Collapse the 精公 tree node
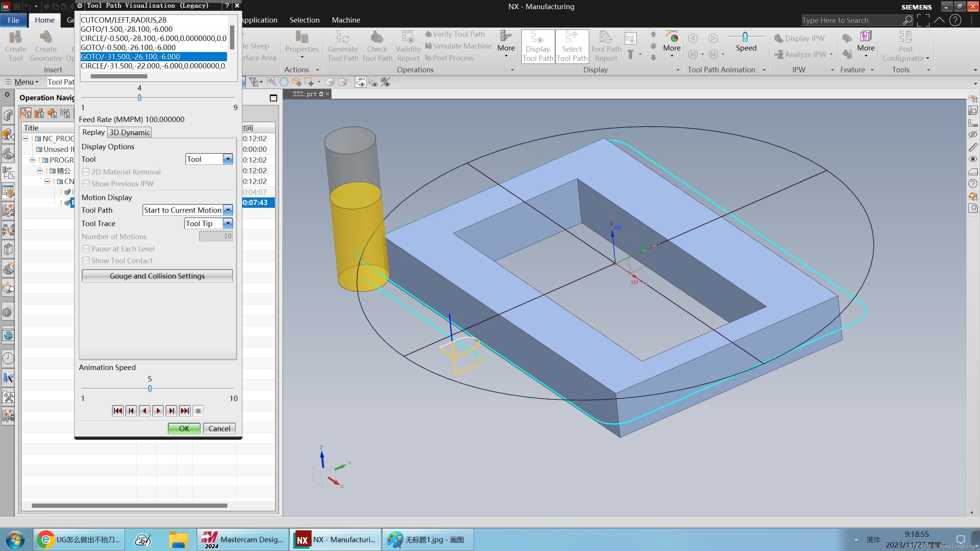The height and width of the screenshot is (551, 980). click(x=40, y=171)
